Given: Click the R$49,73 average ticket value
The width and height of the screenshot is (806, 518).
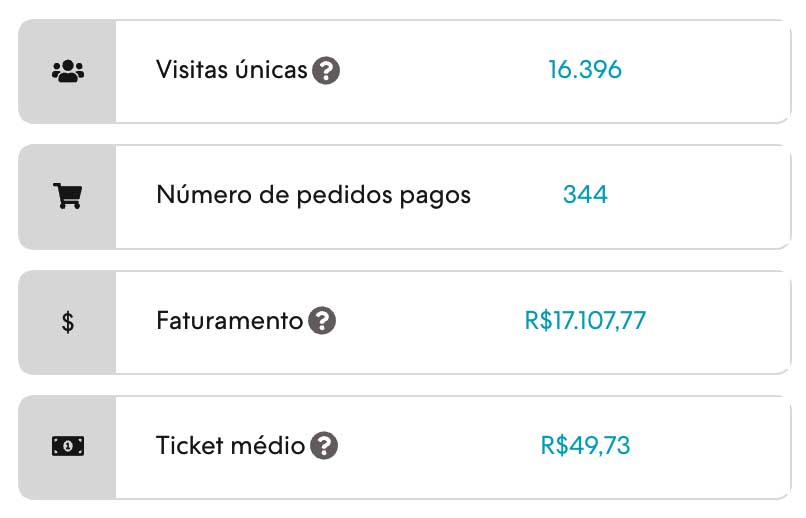Looking at the screenshot, I should pos(585,446).
